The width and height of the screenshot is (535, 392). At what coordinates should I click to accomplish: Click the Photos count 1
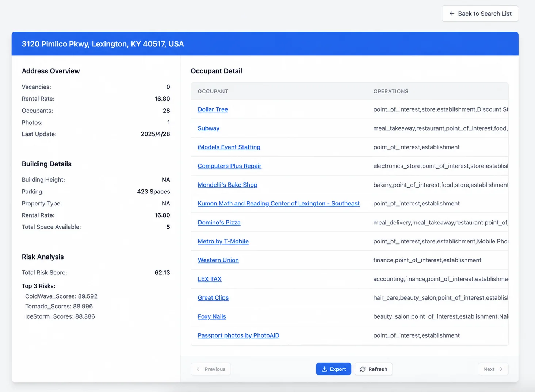(x=168, y=123)
